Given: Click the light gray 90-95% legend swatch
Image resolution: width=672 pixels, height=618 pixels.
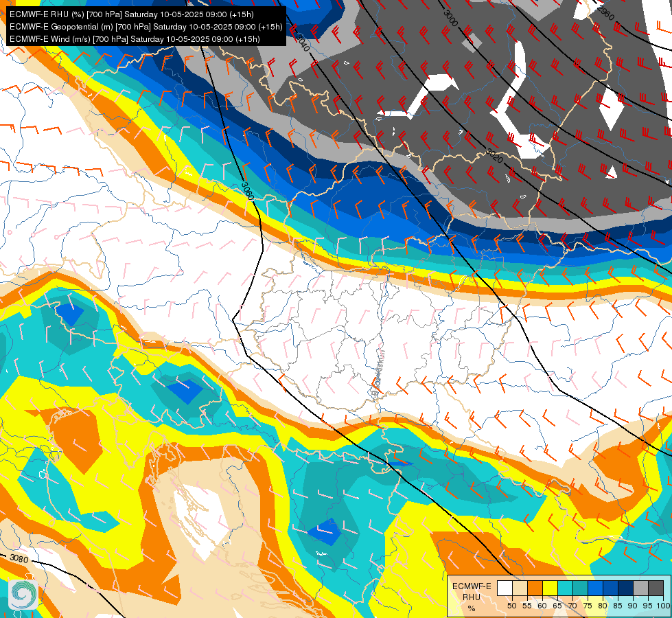Looking at the screenshot, I should [x=640, y=588].
